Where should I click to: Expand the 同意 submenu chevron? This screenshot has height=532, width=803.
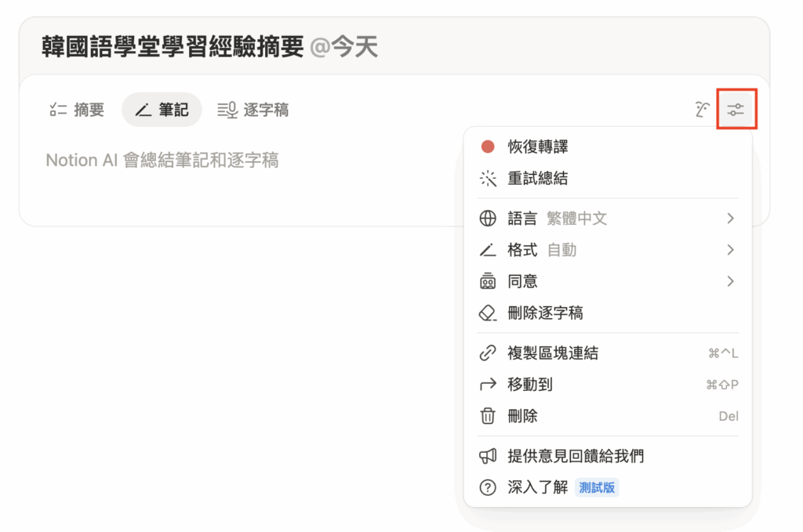pos(730,281)
